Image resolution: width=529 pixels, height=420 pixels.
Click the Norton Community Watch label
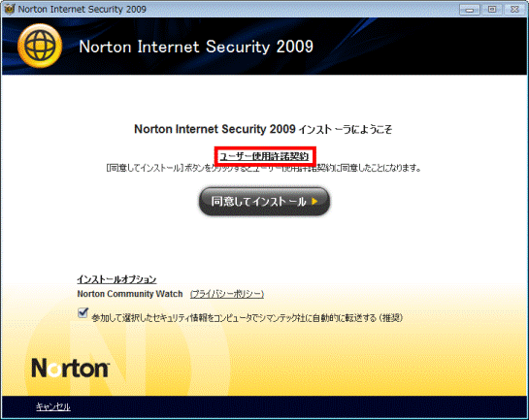click(x=130, y=294)
